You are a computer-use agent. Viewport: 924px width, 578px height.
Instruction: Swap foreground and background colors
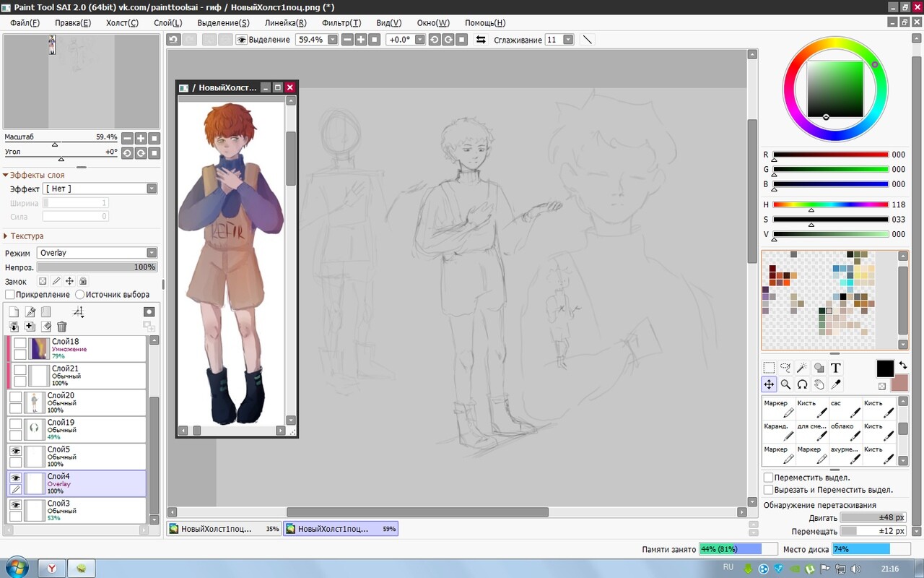902,366
